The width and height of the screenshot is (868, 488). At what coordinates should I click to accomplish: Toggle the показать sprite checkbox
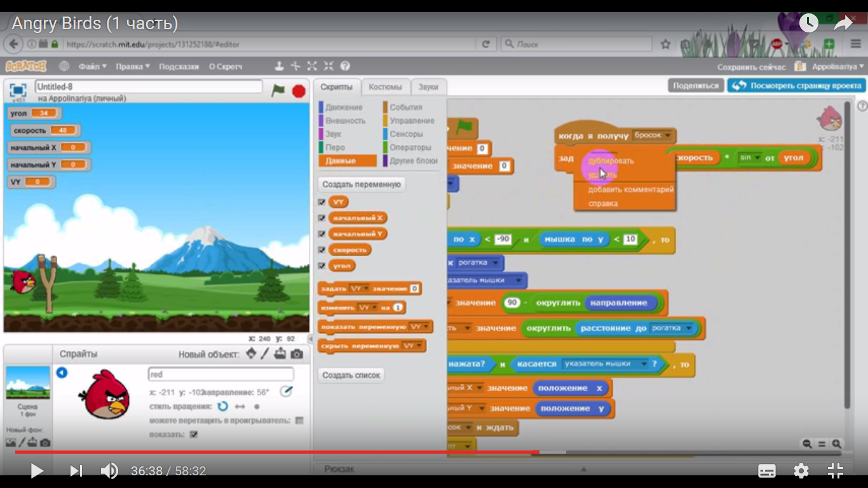tap(194, 435)
